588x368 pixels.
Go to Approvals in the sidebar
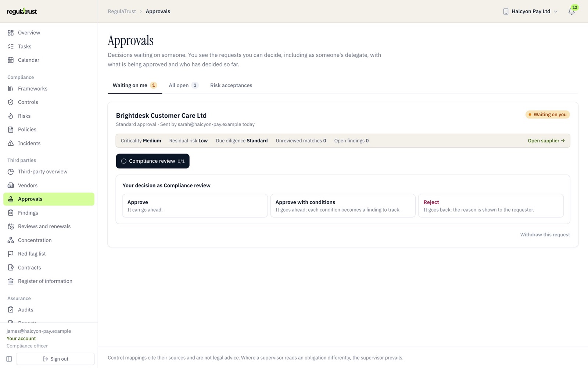[49, 199]
